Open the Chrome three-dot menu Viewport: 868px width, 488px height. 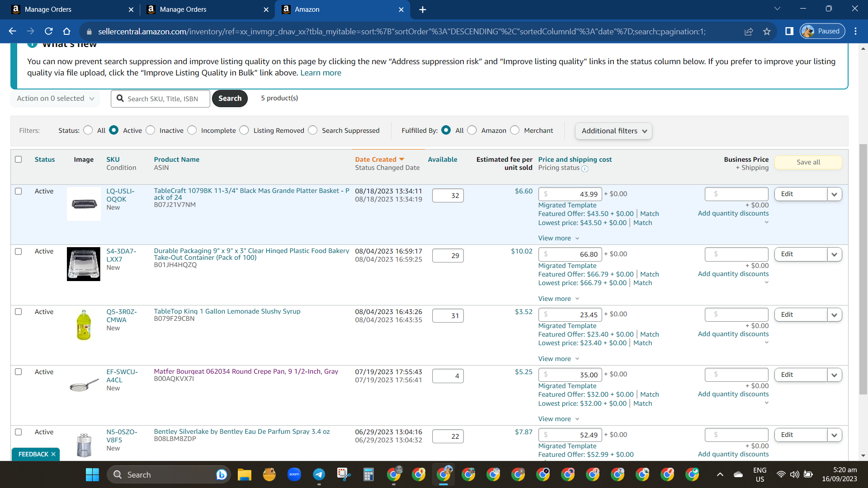point(855,31)
